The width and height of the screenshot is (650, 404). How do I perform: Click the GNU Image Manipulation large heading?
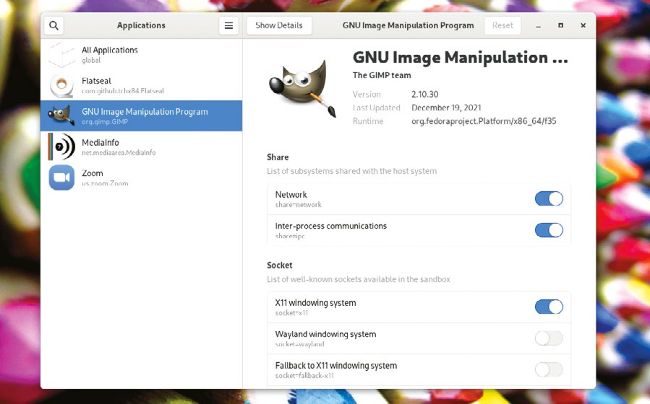point(460,58)
